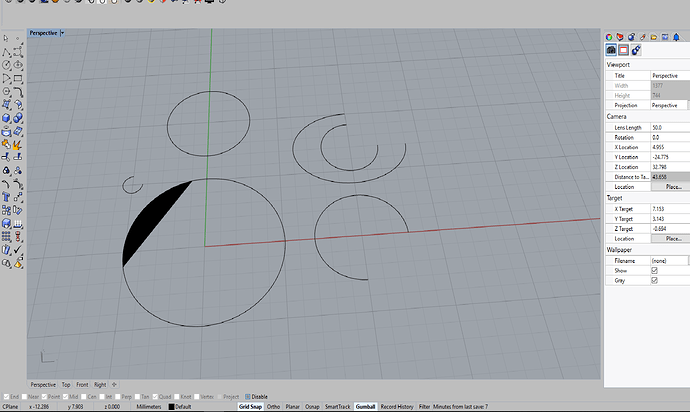The image size is (690, 412).
Task: Enable the Near osnap checkbox
Action: pyautogui.click(x=24, y=397)
